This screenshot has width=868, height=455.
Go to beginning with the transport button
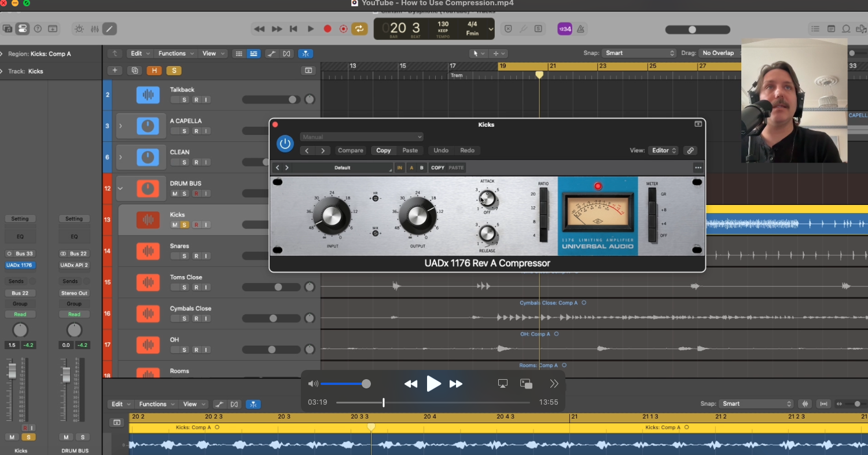293,28
